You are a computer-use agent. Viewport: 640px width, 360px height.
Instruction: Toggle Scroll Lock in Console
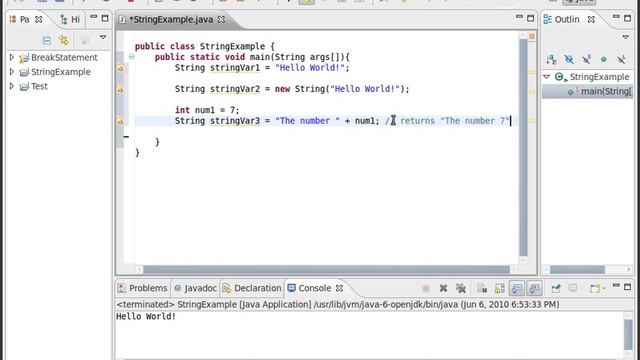(500, 289)
